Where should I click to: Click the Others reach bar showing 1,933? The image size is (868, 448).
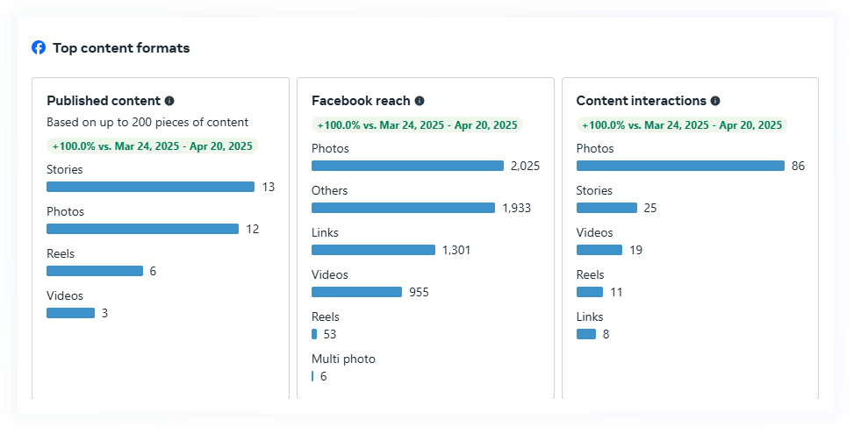coord(403,208)
